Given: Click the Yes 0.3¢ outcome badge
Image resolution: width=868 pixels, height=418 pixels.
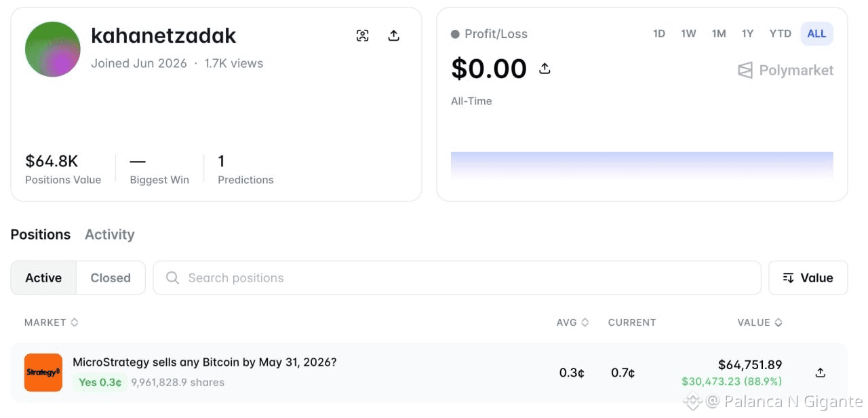Looking at the screenshot, I should [100, 382].
